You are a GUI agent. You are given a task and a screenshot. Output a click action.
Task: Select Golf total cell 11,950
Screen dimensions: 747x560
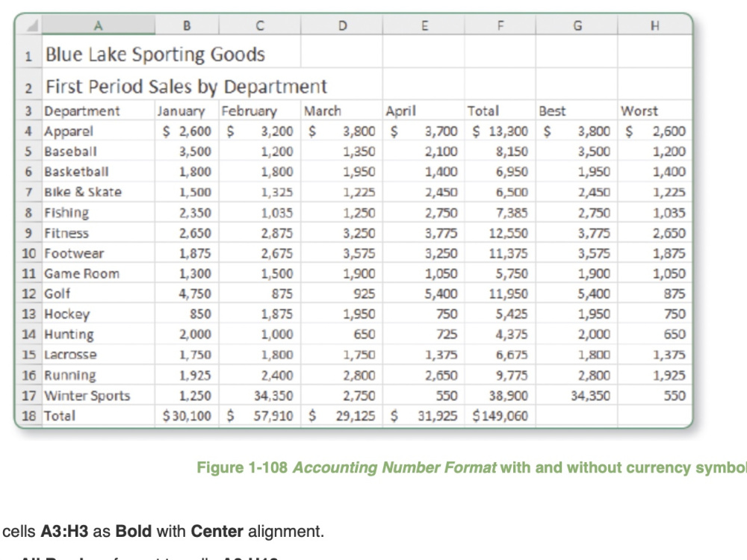[500, 293]
